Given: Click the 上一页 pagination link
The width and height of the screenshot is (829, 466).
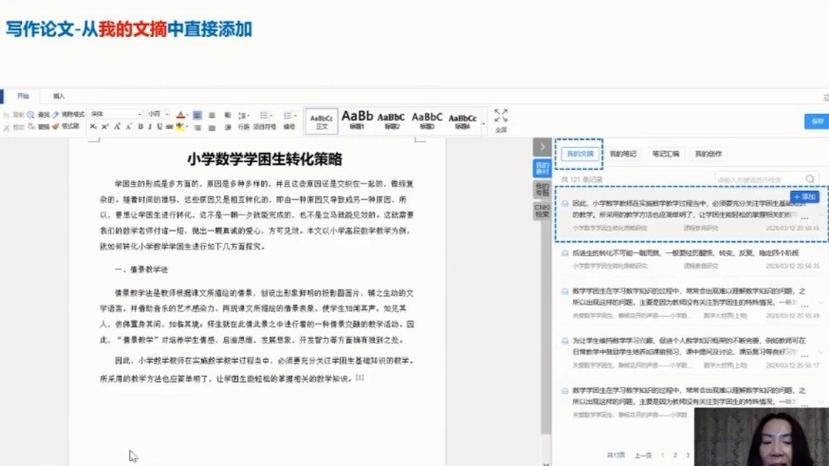Looking at the screenshot, I should pos(643,455).
